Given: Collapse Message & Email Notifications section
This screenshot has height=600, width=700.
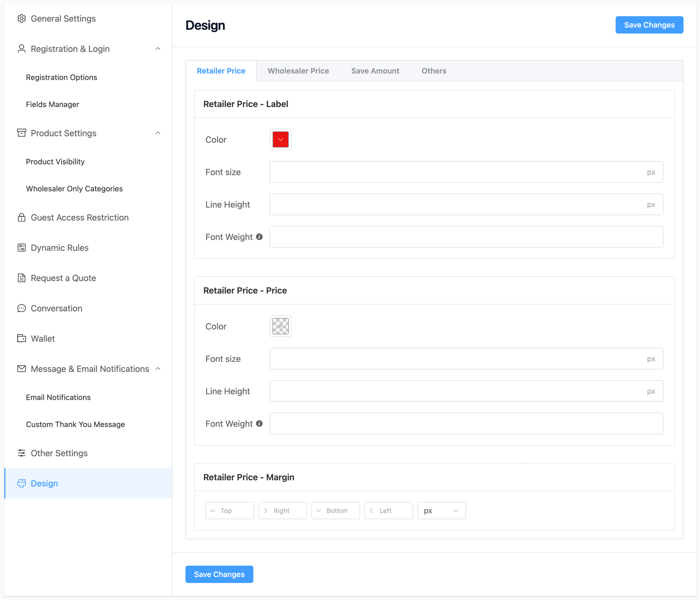Looking at the screenshot, I should 158,369.
